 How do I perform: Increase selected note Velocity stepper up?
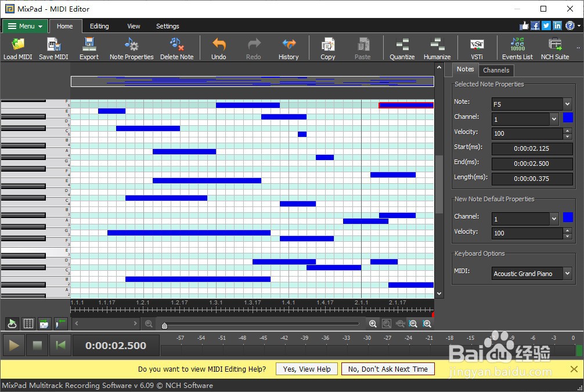[x=567, y=130]
